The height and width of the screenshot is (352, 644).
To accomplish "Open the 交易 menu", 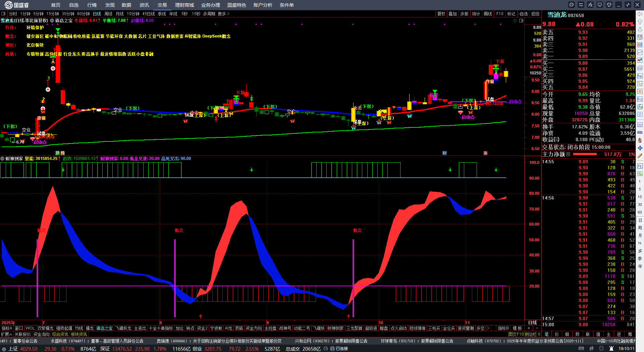I will [162, 5].
